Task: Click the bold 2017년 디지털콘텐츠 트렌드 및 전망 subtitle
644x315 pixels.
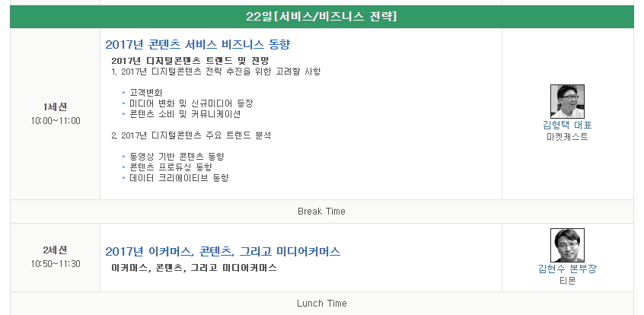Action: pos(190,61)
